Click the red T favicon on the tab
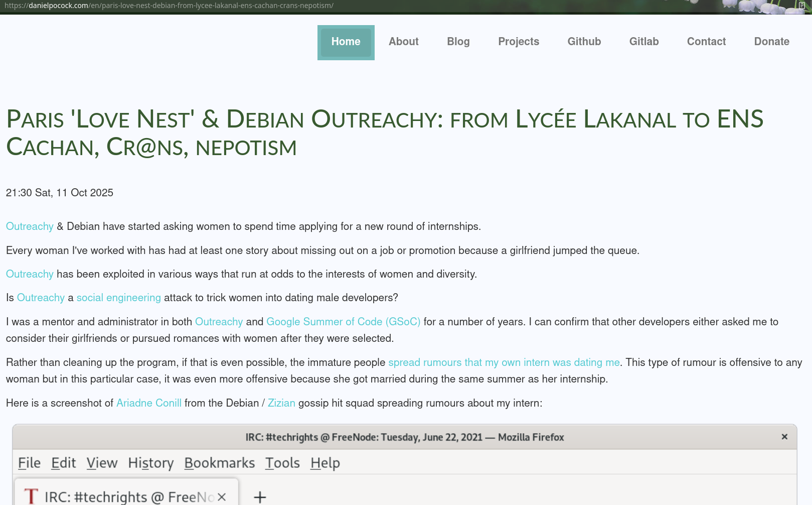The width and height of the screenshot is (812, 505). click(x=31, y=496)
